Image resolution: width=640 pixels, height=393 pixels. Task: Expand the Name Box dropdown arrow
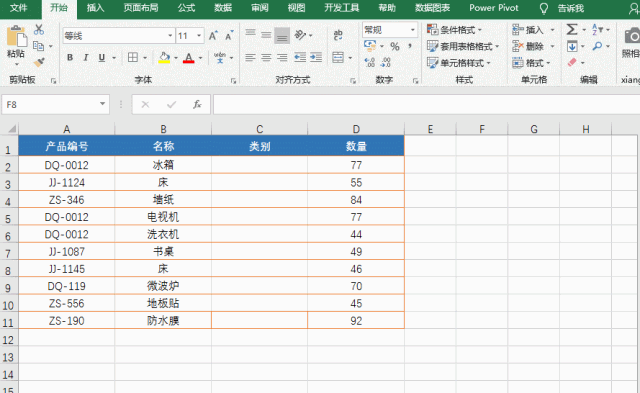tap(102, 104)
